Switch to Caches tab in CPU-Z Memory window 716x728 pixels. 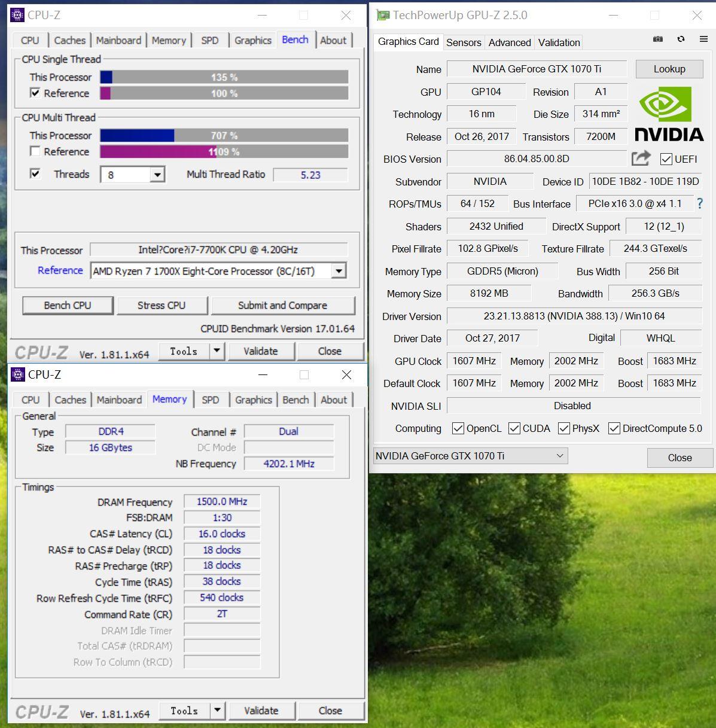71,400
